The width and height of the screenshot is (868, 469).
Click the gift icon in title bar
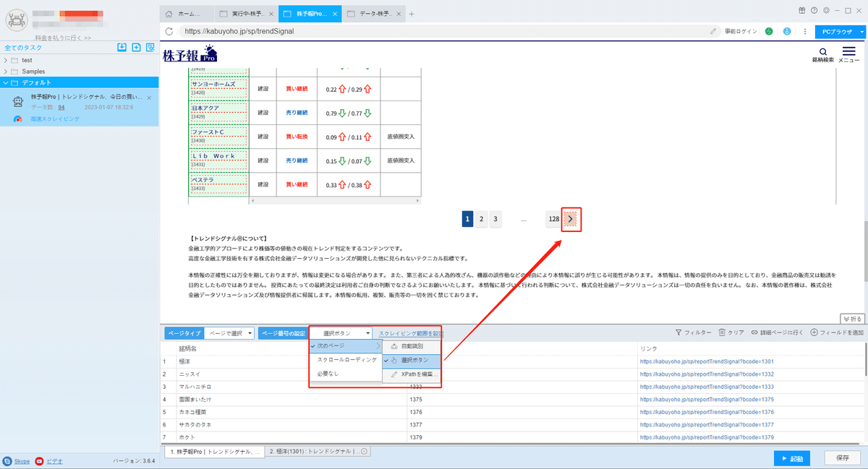click(801, 11)
